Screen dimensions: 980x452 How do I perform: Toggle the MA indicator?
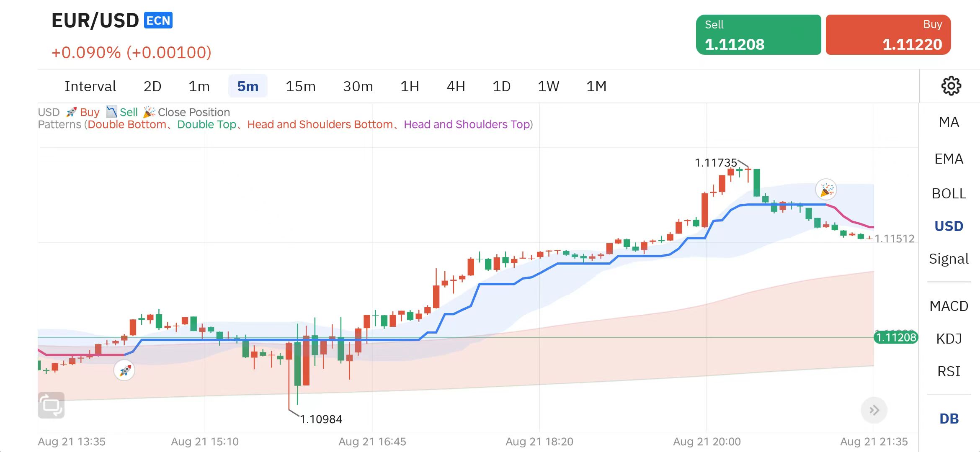(949, 122)
